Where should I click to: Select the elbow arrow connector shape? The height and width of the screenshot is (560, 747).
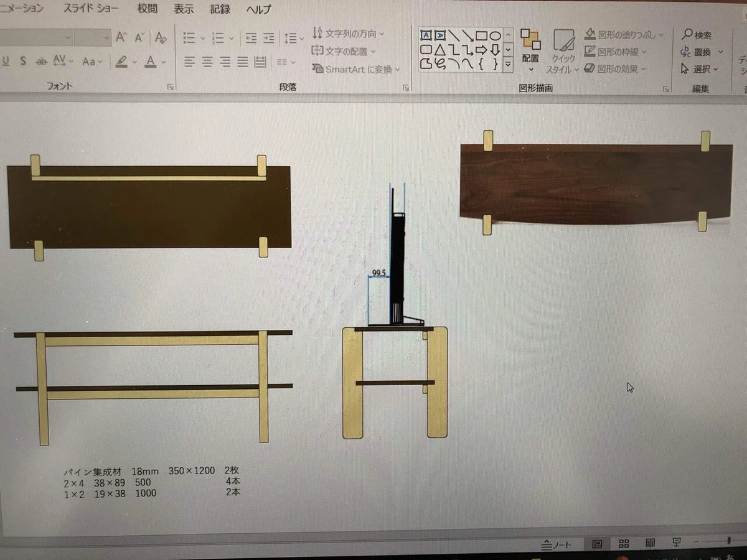coord(467,49)
